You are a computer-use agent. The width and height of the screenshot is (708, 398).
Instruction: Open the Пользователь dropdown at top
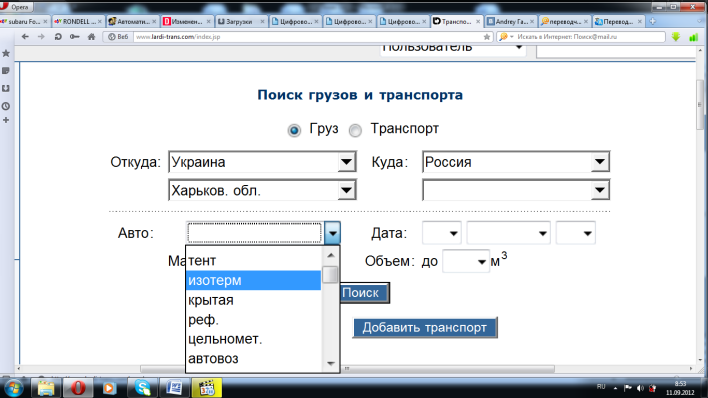pyautogui.click(x=453, y=49)
